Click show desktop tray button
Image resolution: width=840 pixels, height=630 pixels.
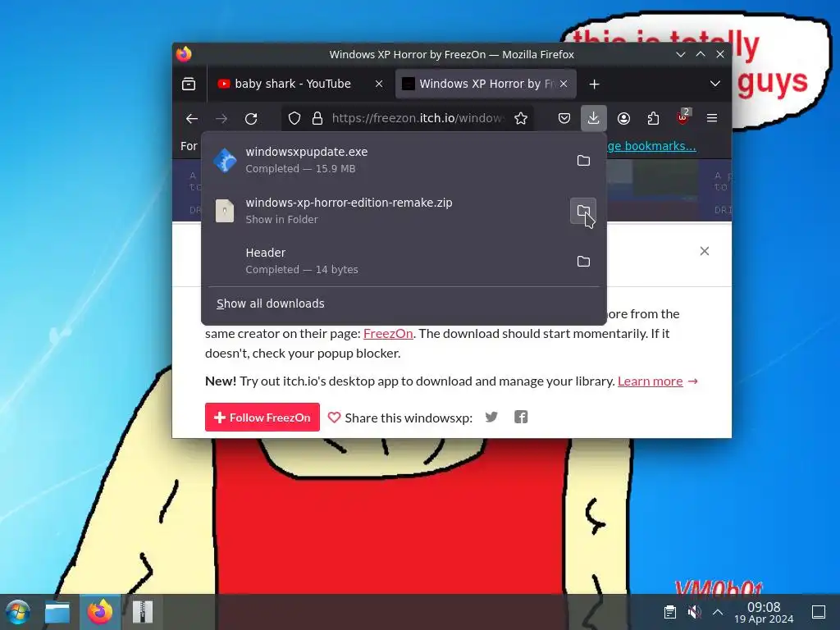point(819,612)
